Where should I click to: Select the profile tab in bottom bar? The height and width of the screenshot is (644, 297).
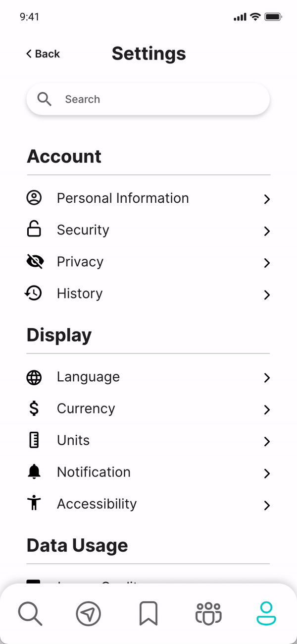click(x=266, y=614)
